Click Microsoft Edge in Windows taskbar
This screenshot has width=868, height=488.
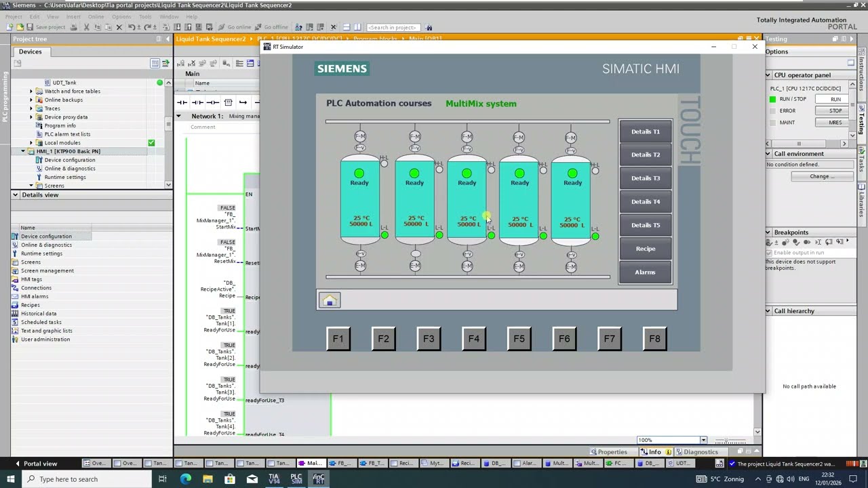pos(185,479)
